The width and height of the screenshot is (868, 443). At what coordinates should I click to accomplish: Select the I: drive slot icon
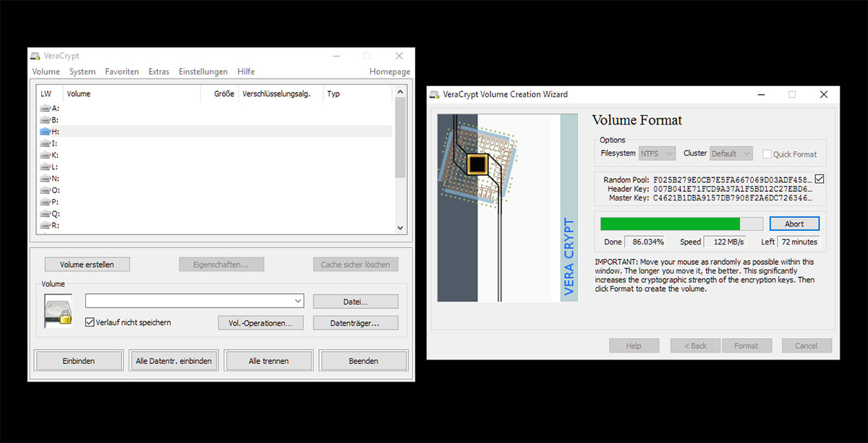pos(45,143)
